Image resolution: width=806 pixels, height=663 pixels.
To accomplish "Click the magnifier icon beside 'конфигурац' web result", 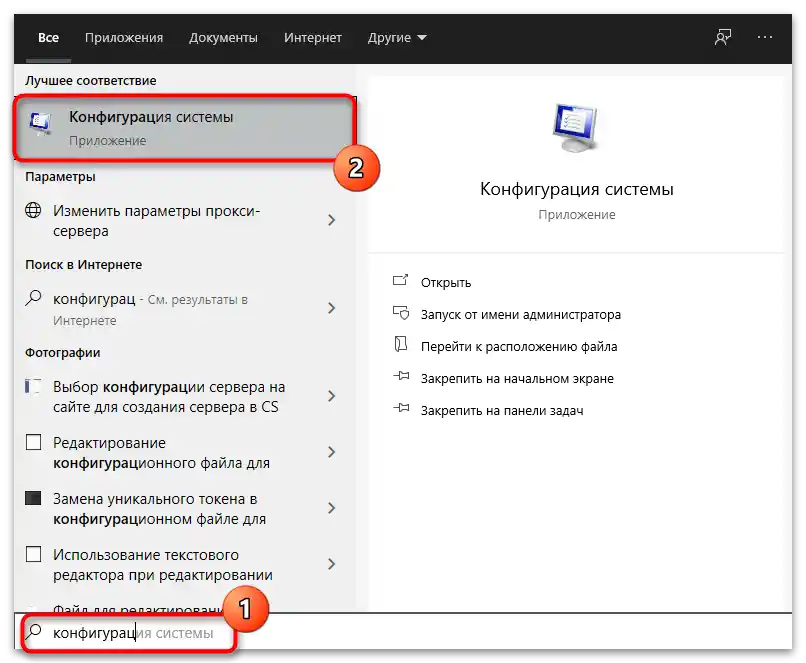I will (x=33, y=298).
